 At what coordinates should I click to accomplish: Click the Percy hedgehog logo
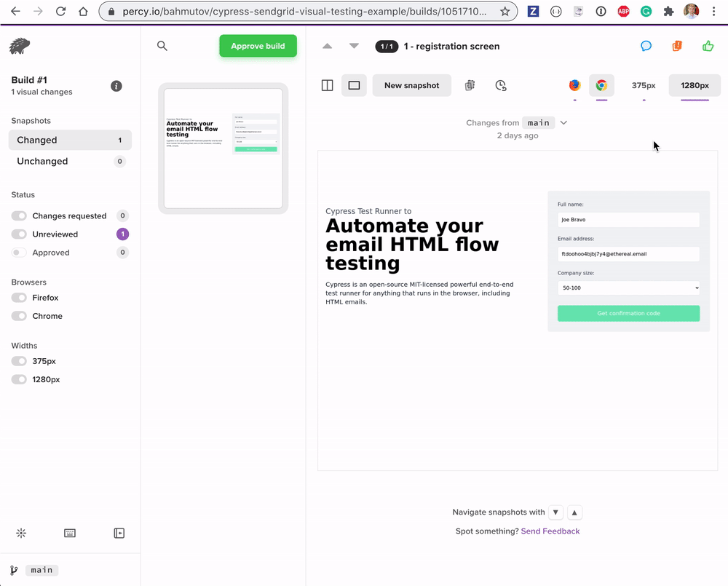point(20,46)
